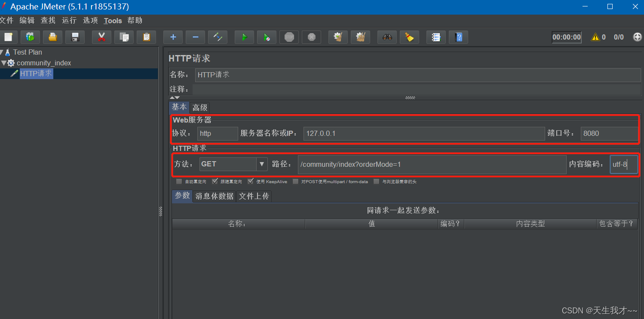The image size is (644, 319).
Task: Click the Toggle enable/disable icon
Action: point(218,37)
